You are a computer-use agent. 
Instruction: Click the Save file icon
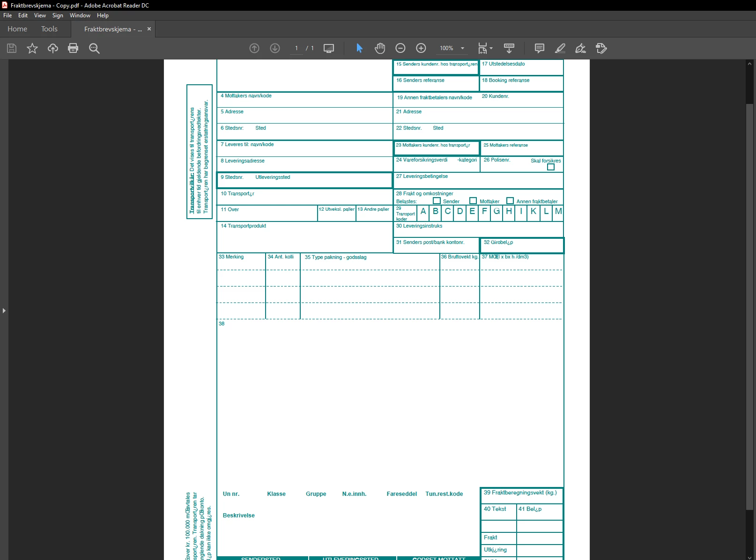12,48
